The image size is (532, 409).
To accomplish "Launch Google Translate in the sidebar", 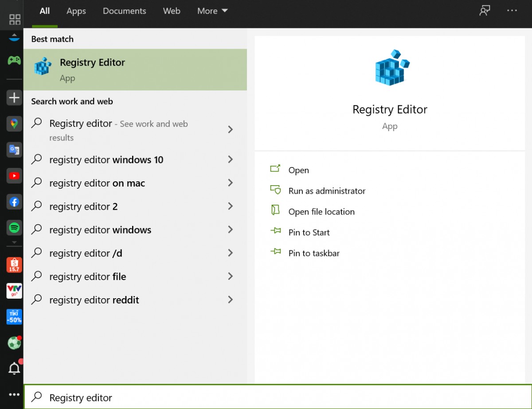I will (14, 150).
